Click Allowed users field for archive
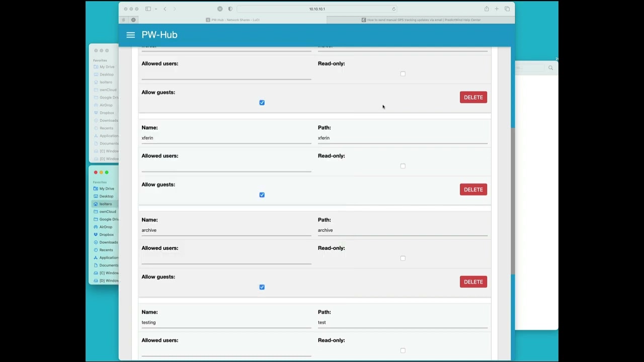Viewport: 644px width, 362px height. 226,258
